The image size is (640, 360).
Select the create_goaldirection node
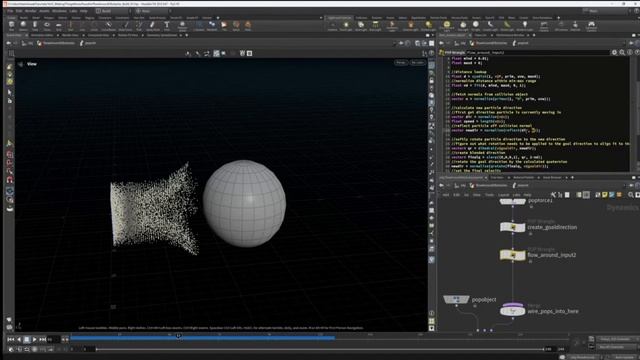pyautogui.click(x=513, y=227)
